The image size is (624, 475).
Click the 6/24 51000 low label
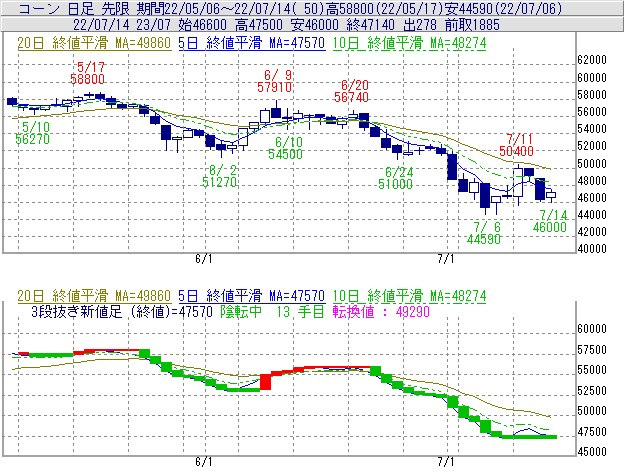(x=396, y=178)
